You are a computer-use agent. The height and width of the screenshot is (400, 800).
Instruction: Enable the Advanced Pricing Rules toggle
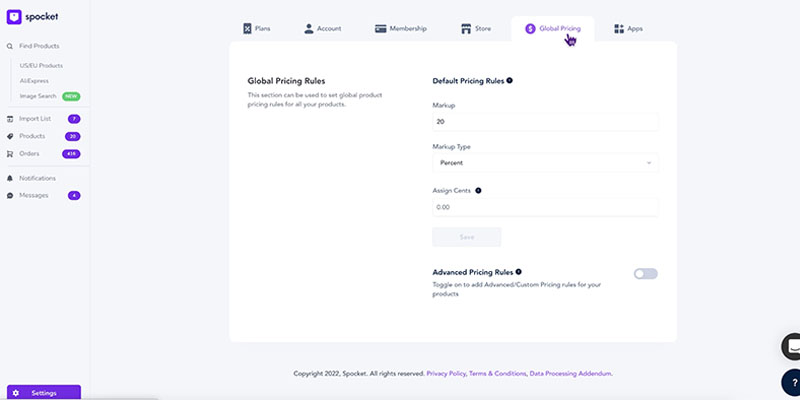pos(645,274)
